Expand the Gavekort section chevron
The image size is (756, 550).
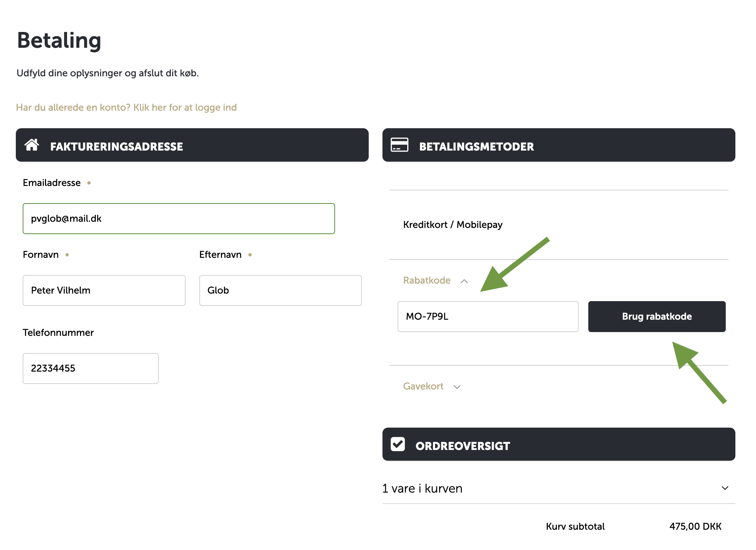(x=457, y=387)
